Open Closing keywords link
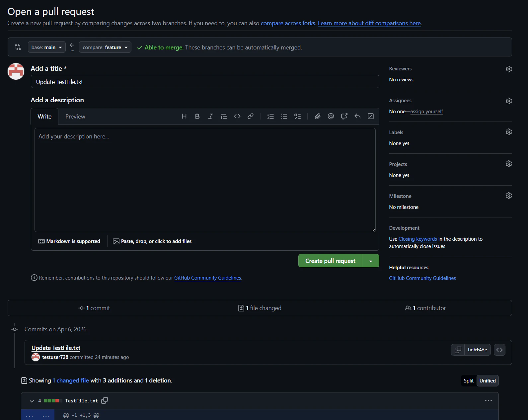Image resolution: width=528 pixels, height=420 pixels. click(417, 239)
